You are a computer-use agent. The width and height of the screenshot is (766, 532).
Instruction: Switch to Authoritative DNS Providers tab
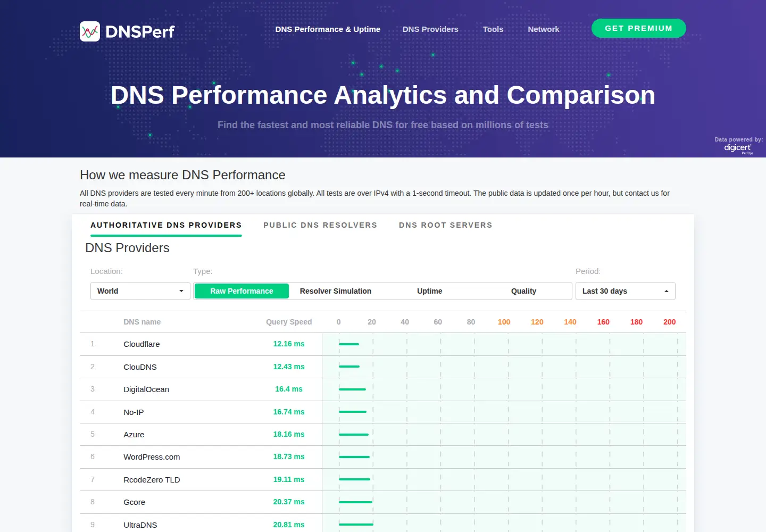pos(166,225)
